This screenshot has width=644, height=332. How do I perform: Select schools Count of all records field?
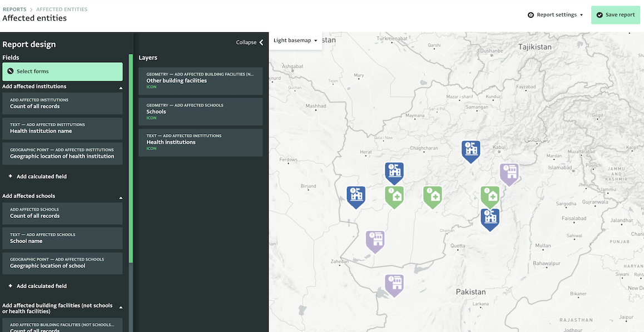(x=62, y=213)
